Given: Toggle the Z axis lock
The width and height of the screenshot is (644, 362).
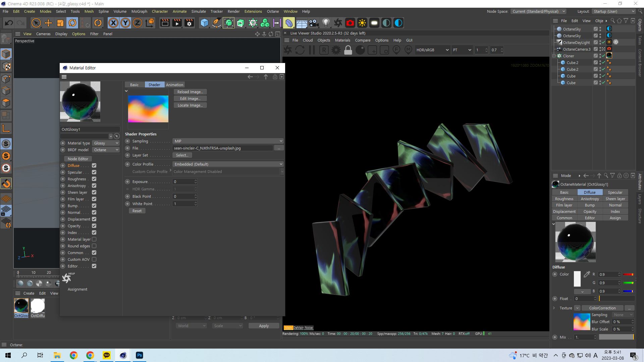Looking at the screenshot, I should pos(138,23).
